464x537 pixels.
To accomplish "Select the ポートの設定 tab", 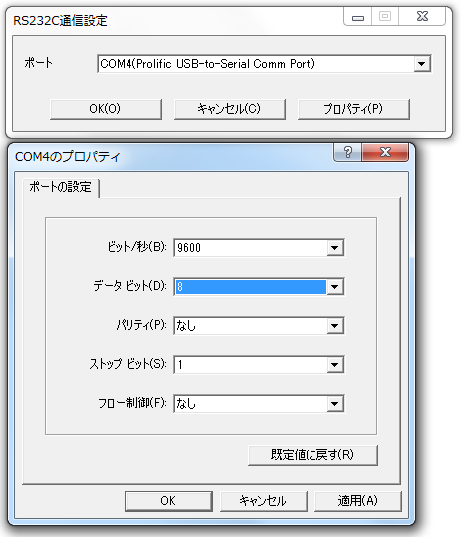I will point(61,187).
